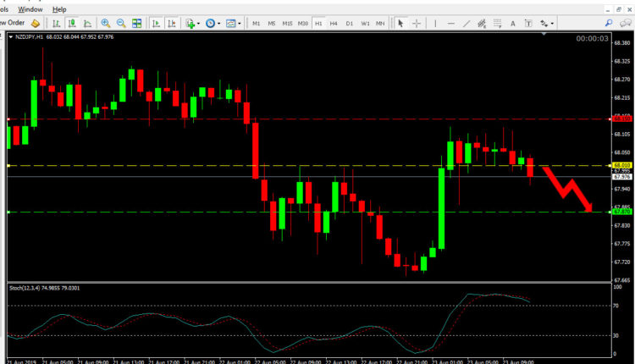Screen dimensions: 635x364
Task: Expand the Templates dropdown arrow
Action: pyautogui.click(x=240, y=24)
